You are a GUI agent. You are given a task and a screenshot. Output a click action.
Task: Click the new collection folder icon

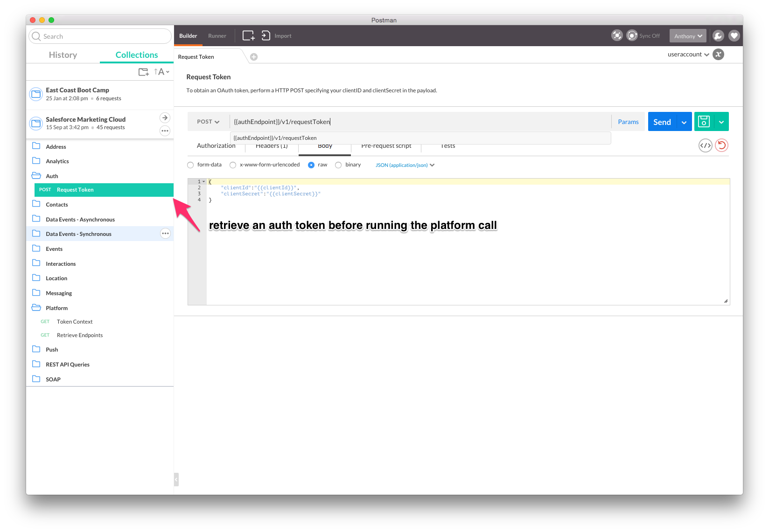click(144, 72)
